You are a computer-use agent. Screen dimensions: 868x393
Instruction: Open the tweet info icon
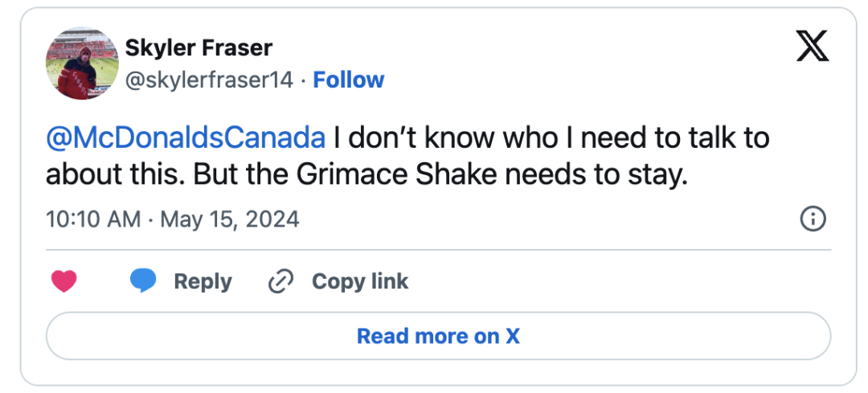click(813, 219)
